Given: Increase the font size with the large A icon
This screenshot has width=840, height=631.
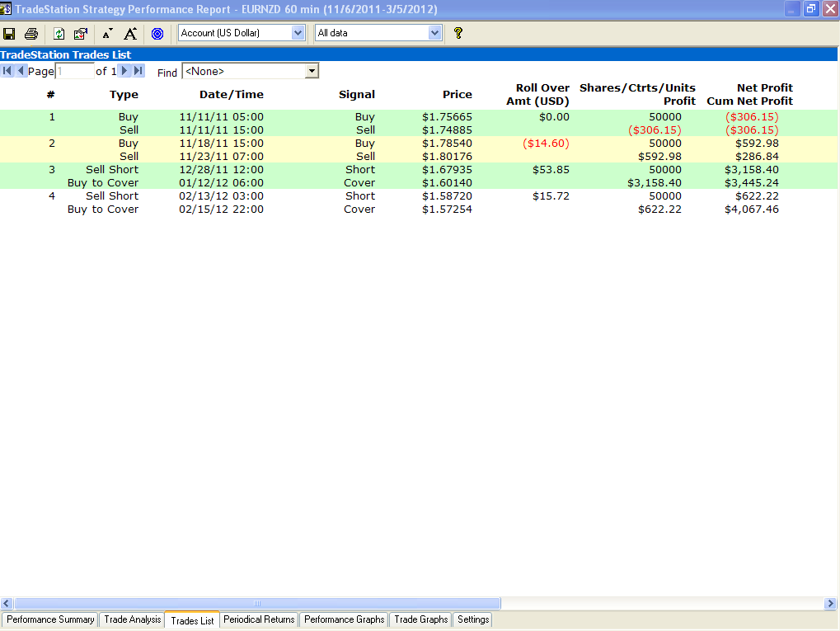Looking at the screenshot, I should click(x=130, y=34).
